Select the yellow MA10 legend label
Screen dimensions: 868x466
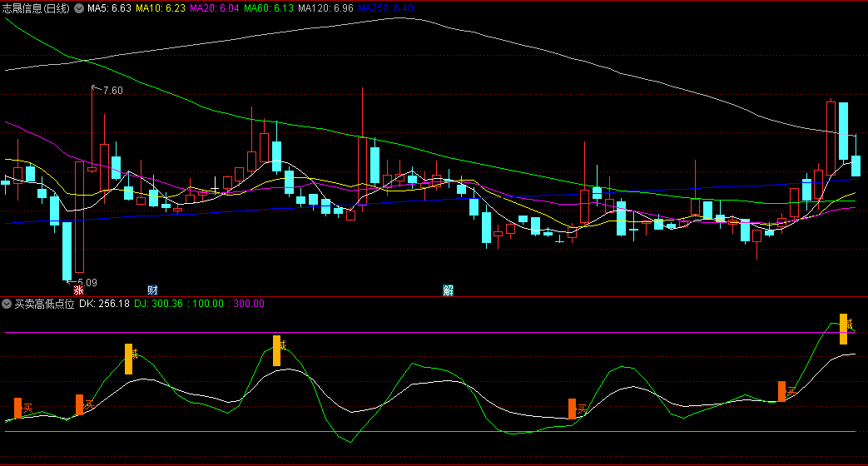pyautogui.click(x=160, y=8)
